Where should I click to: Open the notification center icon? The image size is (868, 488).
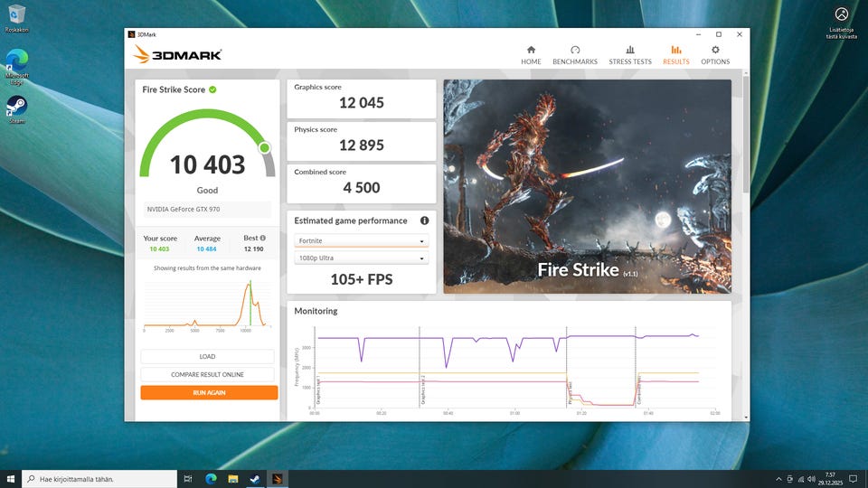click(853, 479)
